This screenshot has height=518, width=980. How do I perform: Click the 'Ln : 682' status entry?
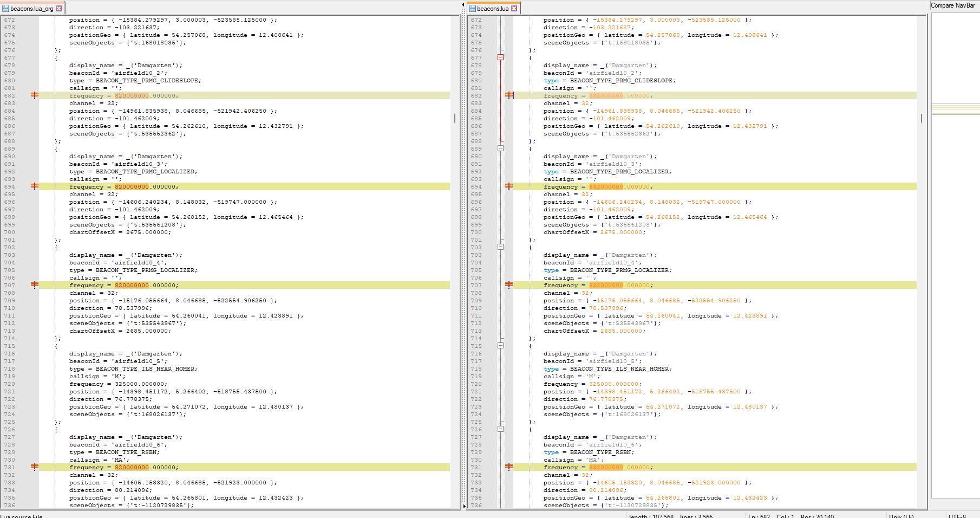tap(759, 516)
